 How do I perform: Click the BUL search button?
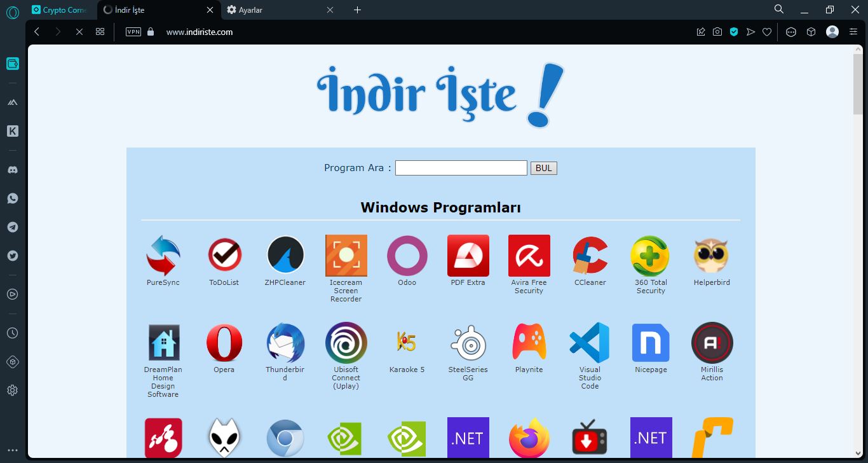(543, 168)
